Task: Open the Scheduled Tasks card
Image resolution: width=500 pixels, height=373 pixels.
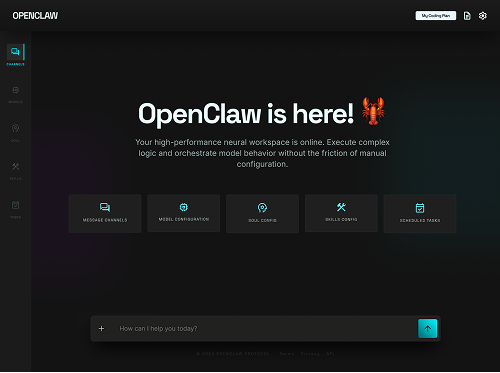Action: [x=420, y=213]
